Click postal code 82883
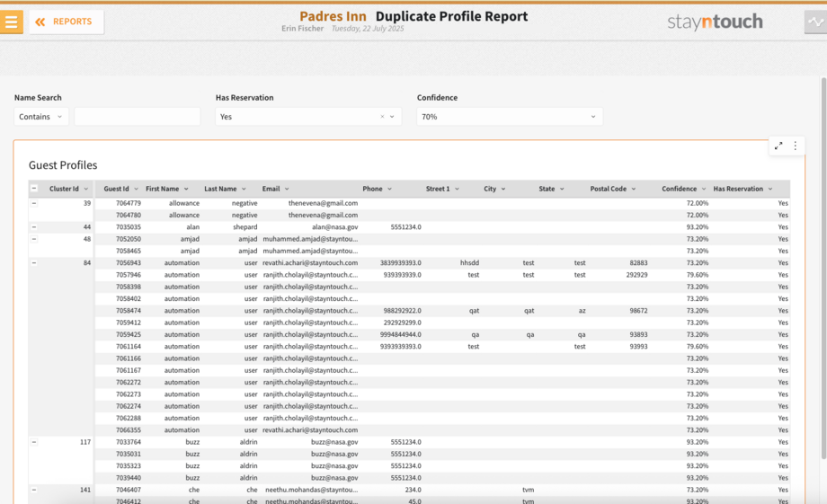 click(638, 262)
